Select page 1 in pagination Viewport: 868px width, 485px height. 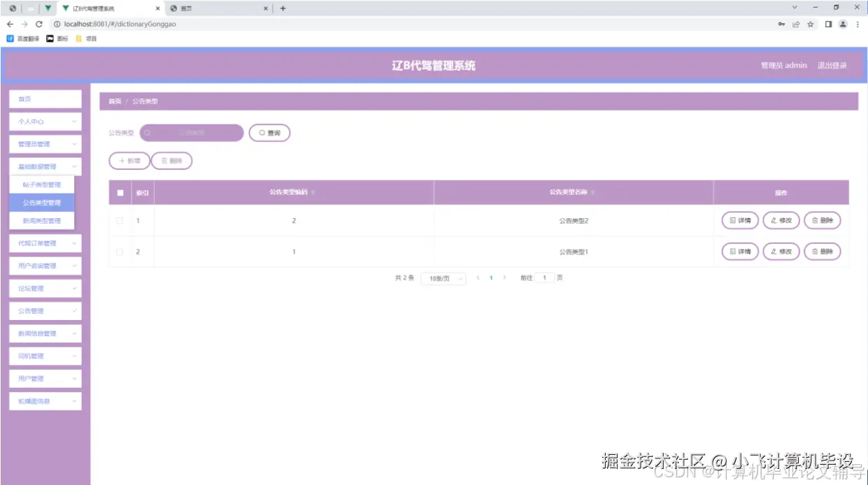coord(491,278)
